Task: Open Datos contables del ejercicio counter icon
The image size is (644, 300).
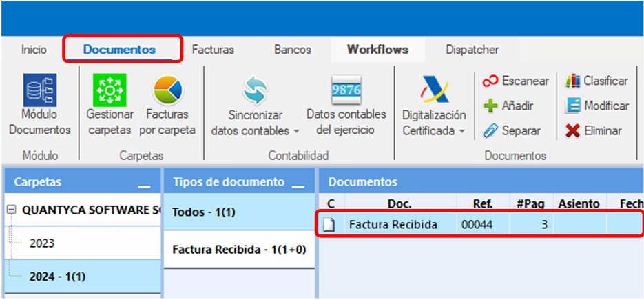Action: [346, 90]
